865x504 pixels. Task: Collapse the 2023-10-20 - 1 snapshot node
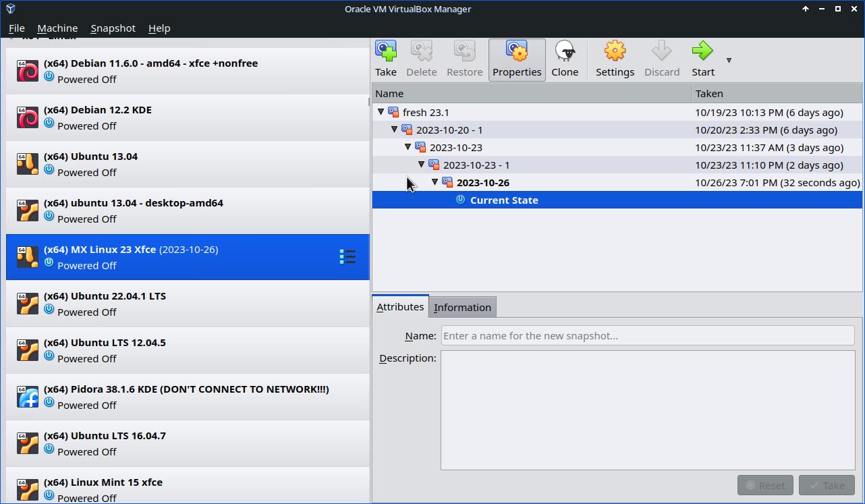394,130
